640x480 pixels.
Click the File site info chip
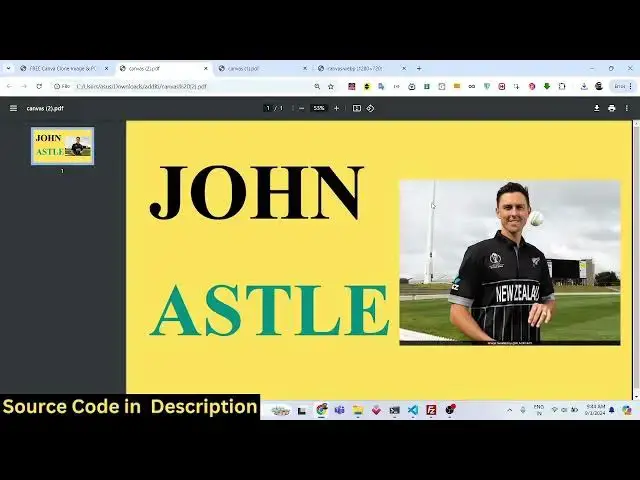pos(62,86)
